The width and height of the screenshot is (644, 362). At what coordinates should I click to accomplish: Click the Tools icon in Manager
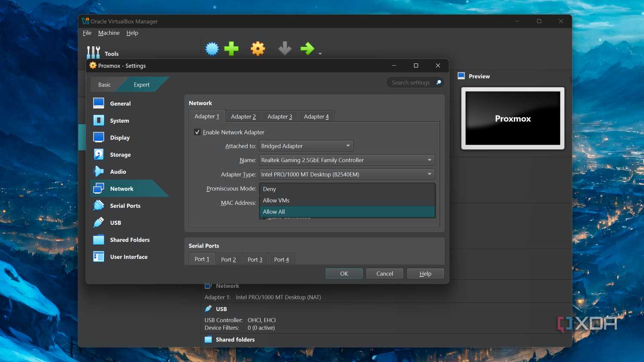(94, 52)
